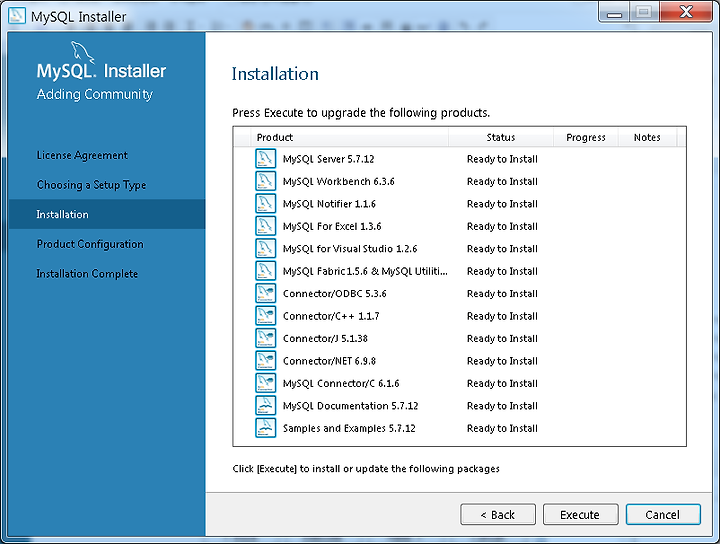Click Execute to start installation
Image resolution: width=720 pixels, height=544 pixels.
click(580, 515)
